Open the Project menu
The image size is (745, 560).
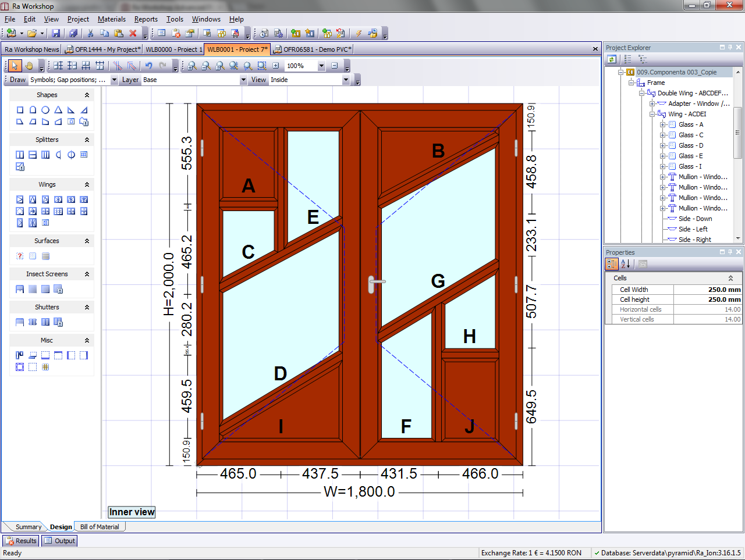78,19
